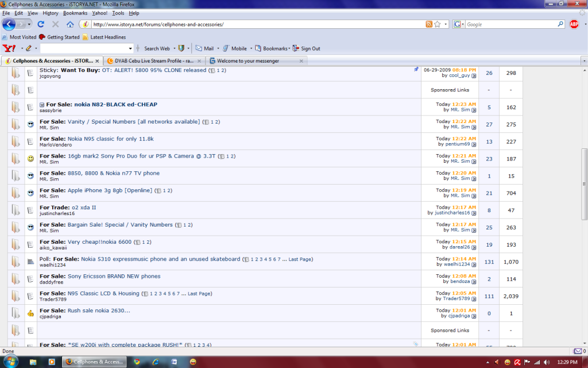Viewport: 588px width, 368px height.
Task: Open the Bookmarks menu
Action: coord(75,13)
